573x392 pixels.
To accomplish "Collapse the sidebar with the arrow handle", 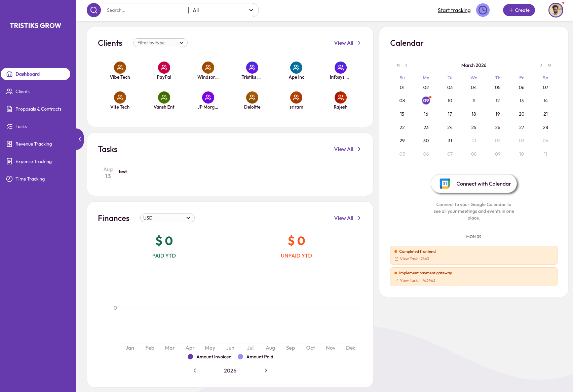I will [x=80, y=139].
